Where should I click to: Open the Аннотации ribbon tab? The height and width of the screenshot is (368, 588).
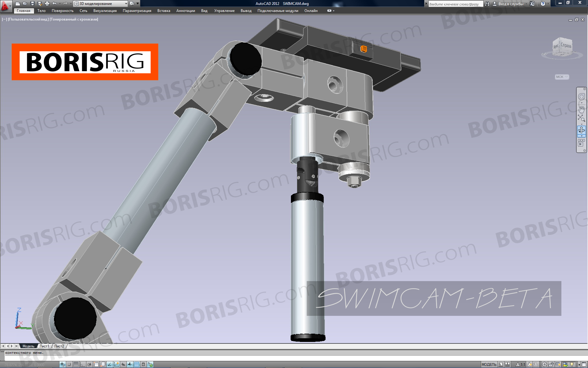(x=186, y=11)
